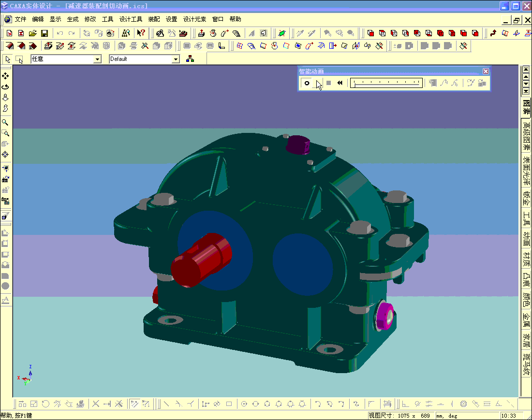
Task: Switch to the 图素 catalog tab
Action: 526,106
